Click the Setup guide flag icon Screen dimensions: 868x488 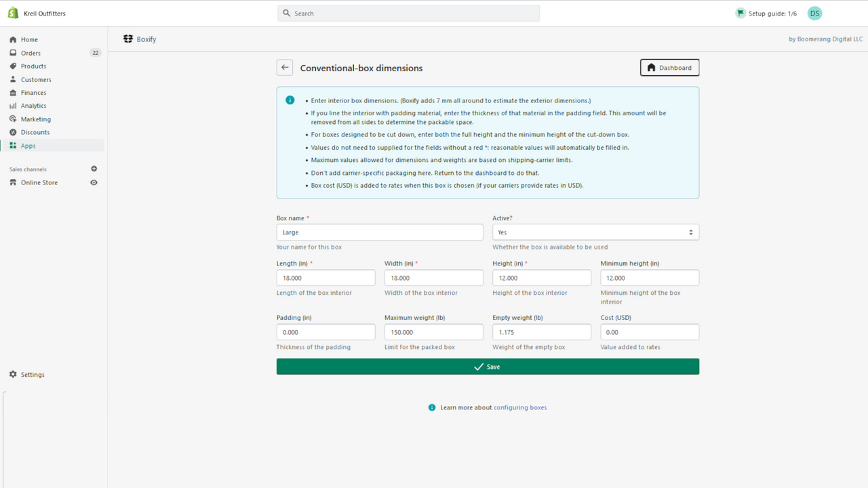[x=741, y=13]
